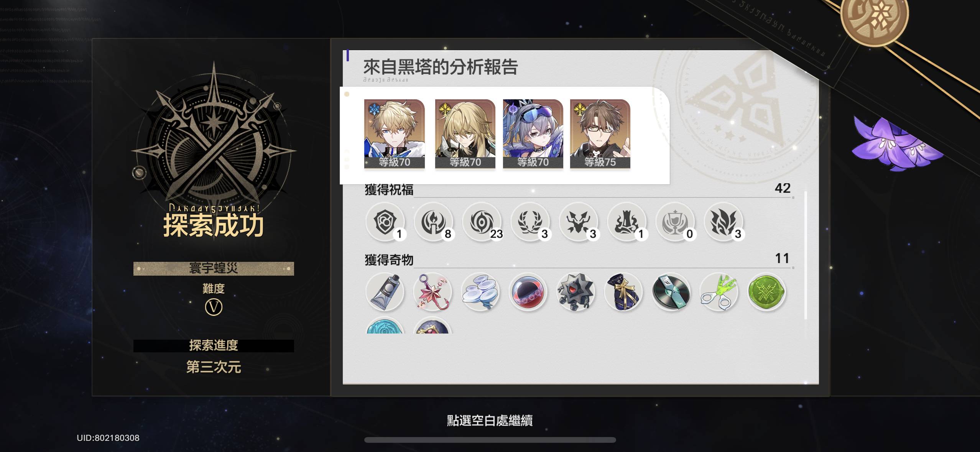
Task: Inspect the paint tube curio
Action: coord(385,292)
